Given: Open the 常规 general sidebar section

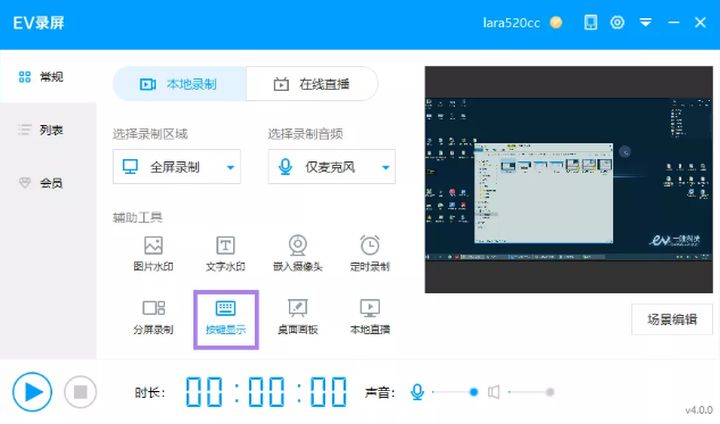Looking at the screenshot, I should coord(48,77).
